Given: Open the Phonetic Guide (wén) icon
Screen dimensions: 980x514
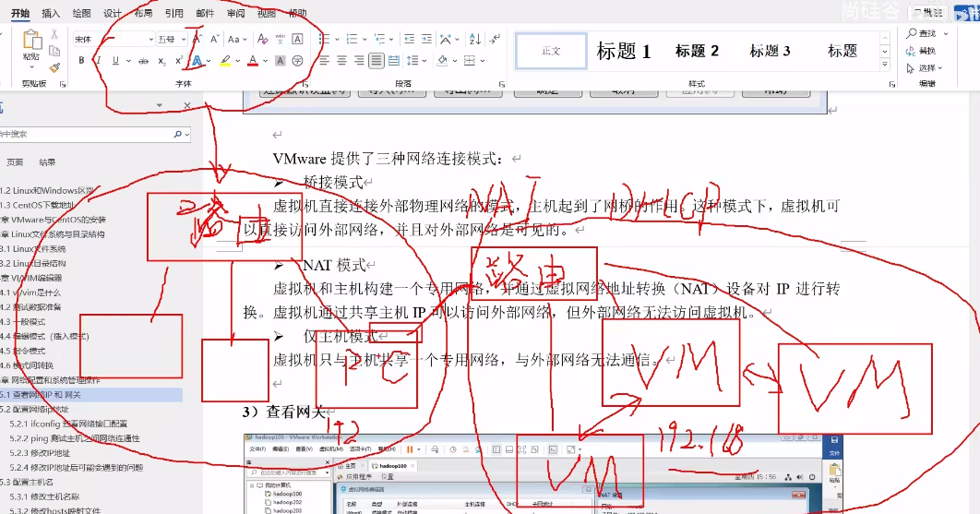Looking at the screenshot, I should [280, 39].
